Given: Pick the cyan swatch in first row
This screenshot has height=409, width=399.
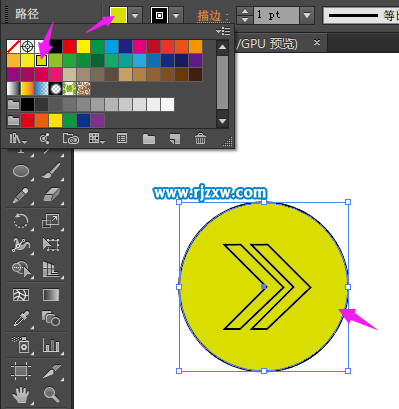Looking at the screenshot, I should pyautogui.click(x=111, y=47).
